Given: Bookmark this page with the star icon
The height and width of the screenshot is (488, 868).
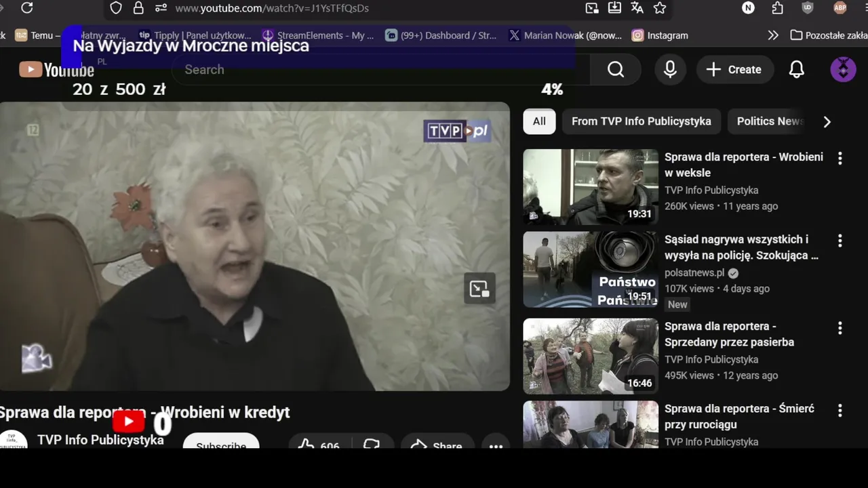Looking at the screenshot, I should click(x=660, y=8).
